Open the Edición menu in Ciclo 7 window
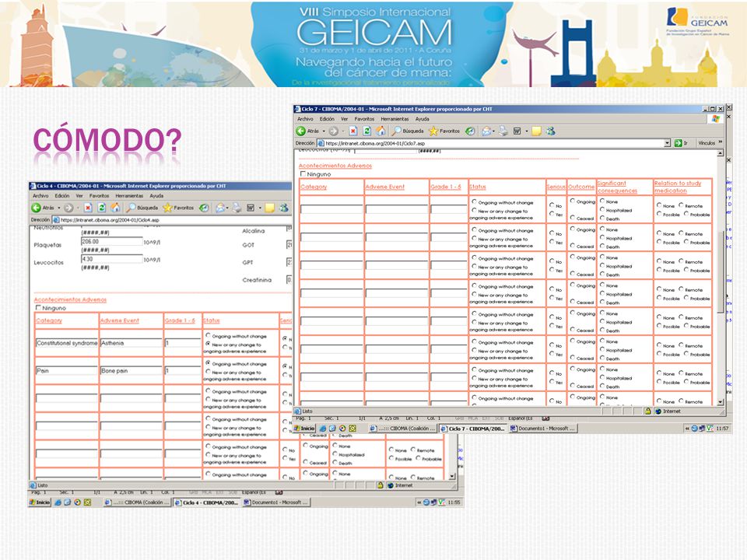Screen dimensions: 747x560 (x=327, y=119)
